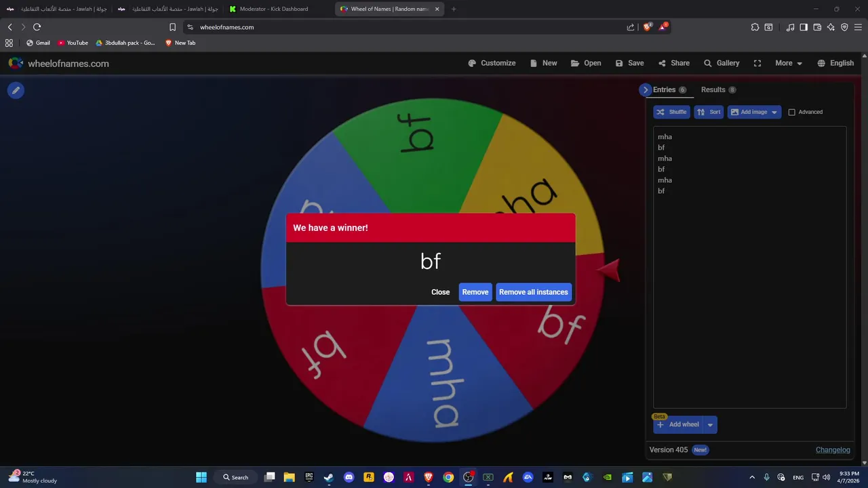This screenshot has height=488, width=868.
Task: Create a New wheel from the toolbar
Action: [543, 63]
